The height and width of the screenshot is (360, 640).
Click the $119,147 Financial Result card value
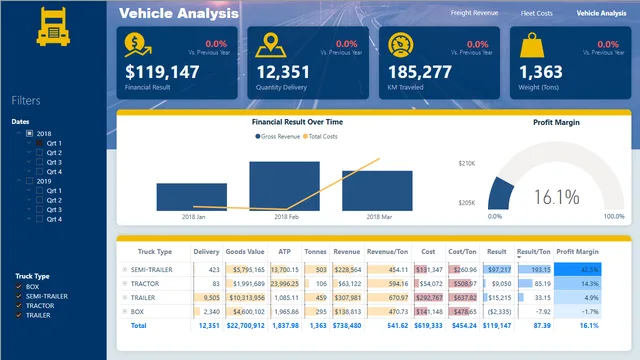tap(162, 72)
